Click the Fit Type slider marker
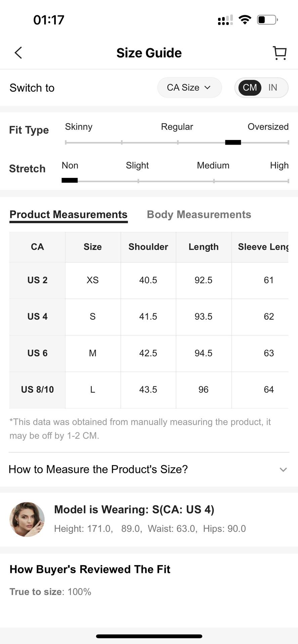Screen dimensions: 298x644 click(x=233, y=142)
